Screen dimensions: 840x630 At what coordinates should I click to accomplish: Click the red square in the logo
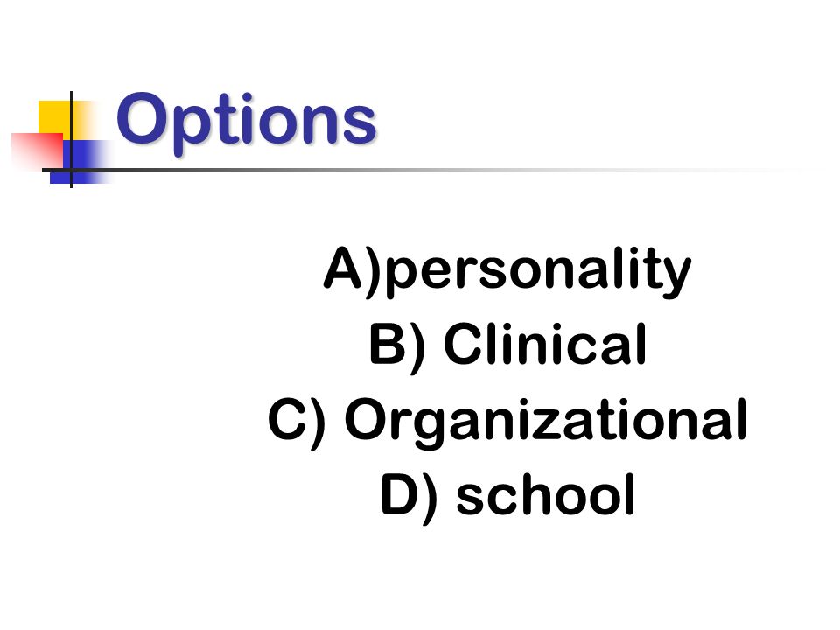(x=37, y=150)
